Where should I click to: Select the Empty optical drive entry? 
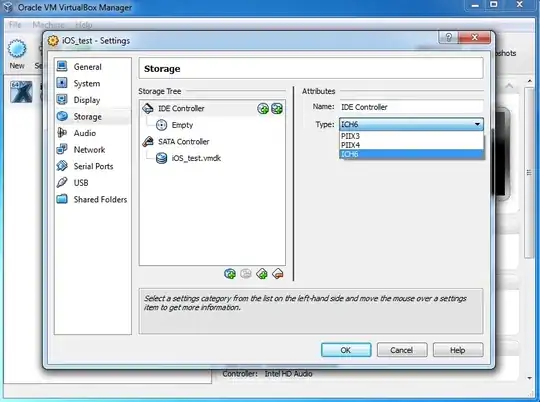pos(182,125)
